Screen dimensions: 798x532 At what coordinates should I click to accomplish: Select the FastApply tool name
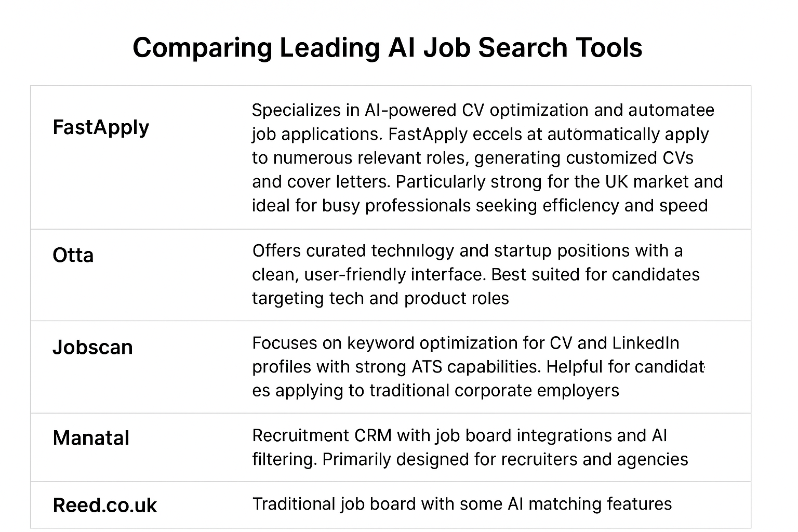click(x=101, y=127)
